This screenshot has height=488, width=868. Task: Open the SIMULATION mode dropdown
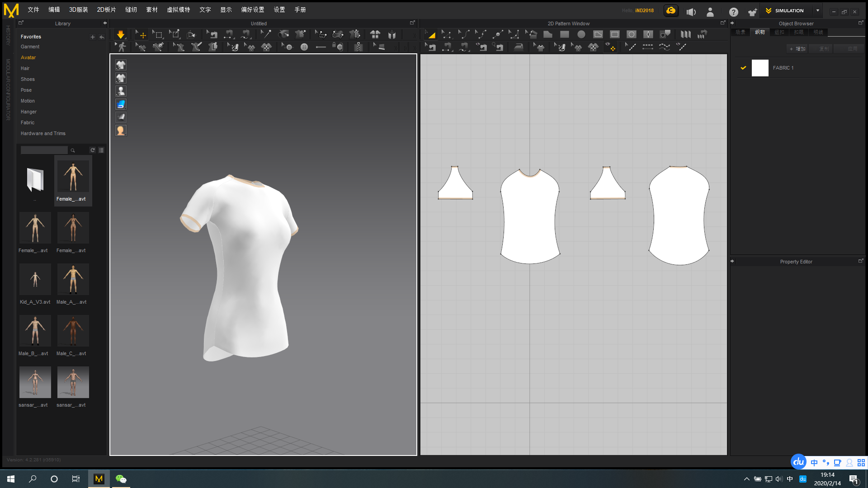pyautogui.click(x=817, y=10)
